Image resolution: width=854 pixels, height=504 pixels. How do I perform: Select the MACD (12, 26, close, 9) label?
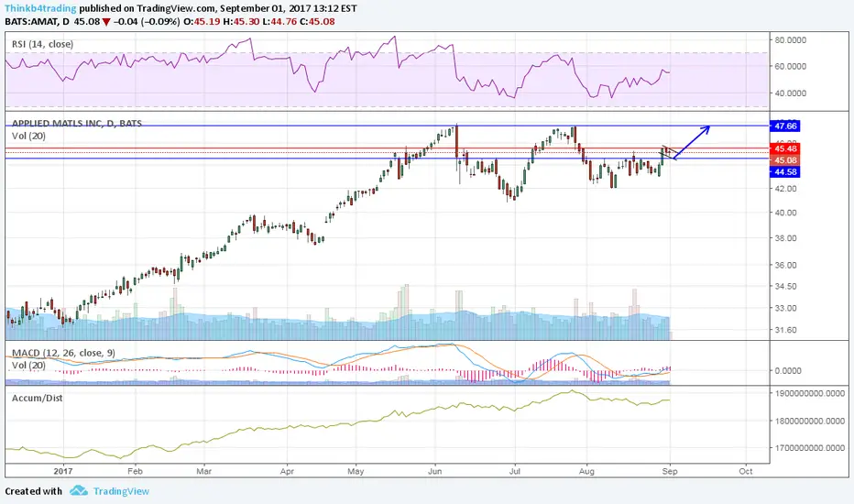click(x=64, y=353)
